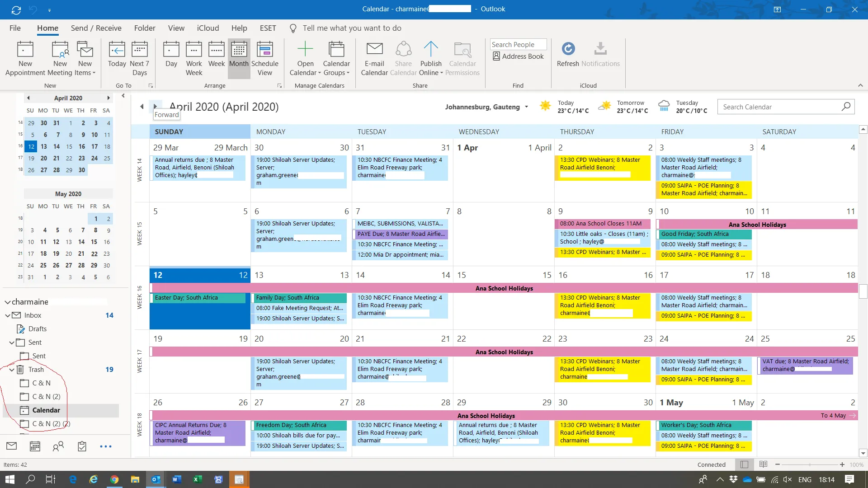
Task: Toggle the Normal view status bar button
Action: tap(744, 465)
